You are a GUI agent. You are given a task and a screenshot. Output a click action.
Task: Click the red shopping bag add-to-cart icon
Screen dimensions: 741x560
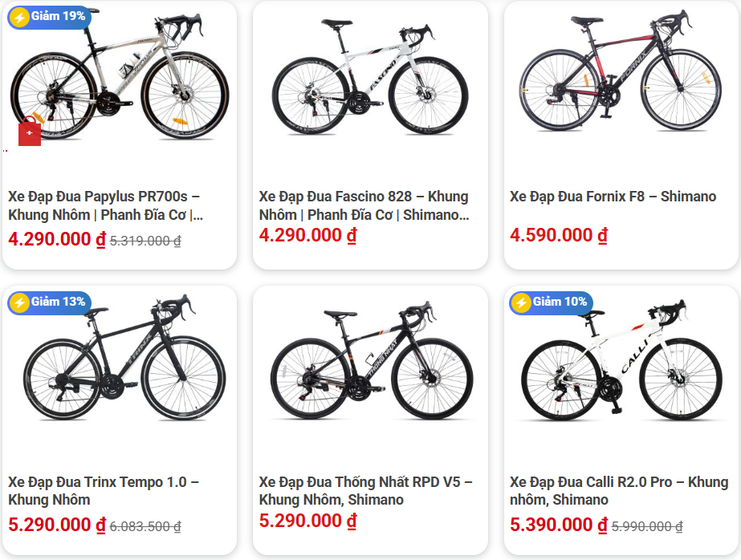pos(30,133)
